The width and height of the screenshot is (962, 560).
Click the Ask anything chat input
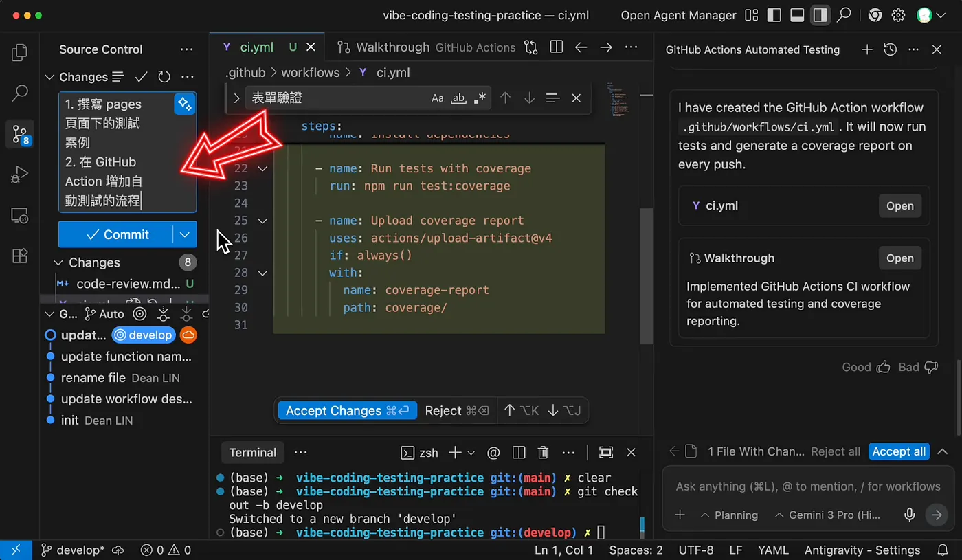coord(808,486)
